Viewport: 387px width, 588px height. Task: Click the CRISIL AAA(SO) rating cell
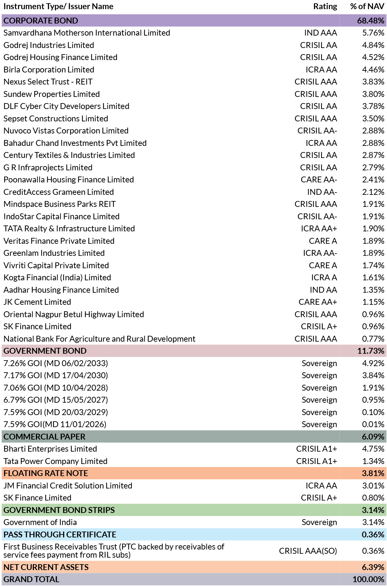[x=308, y=551]
